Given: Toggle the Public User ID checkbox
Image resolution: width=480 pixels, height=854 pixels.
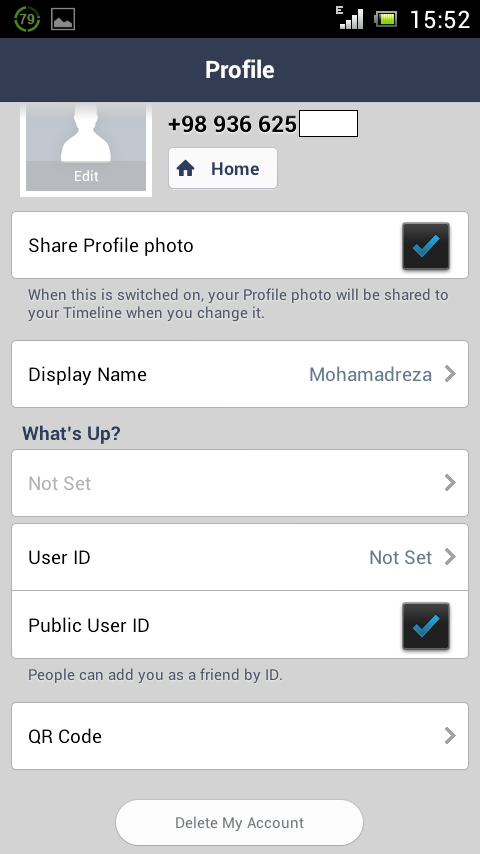Looking at the screenshot, I should [426, 626].
